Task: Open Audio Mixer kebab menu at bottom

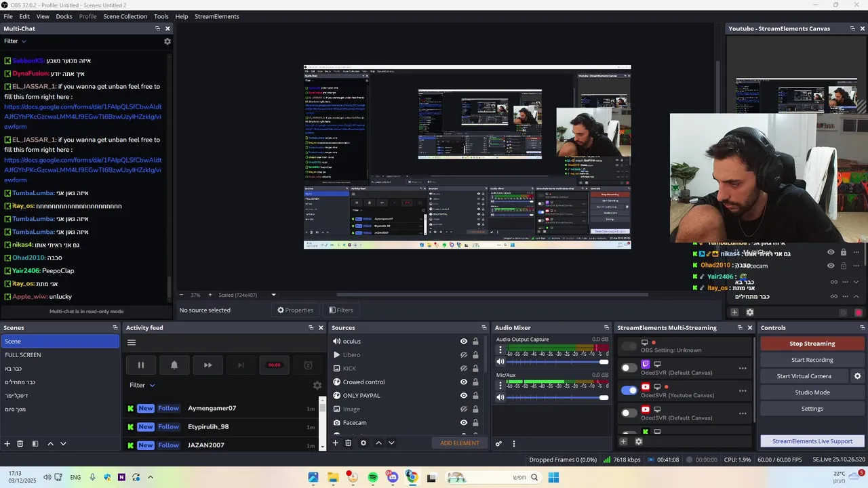Action: [x=513, y=444]
